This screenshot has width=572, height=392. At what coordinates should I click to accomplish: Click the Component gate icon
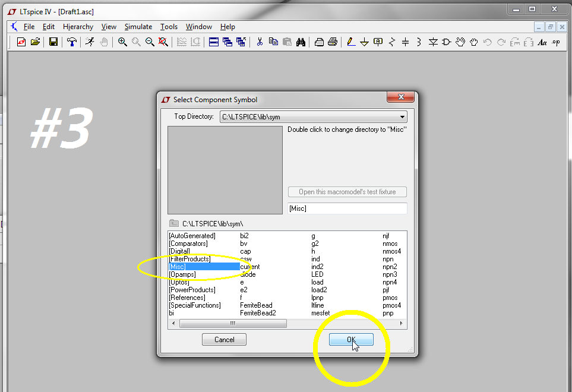coord(447,42)
